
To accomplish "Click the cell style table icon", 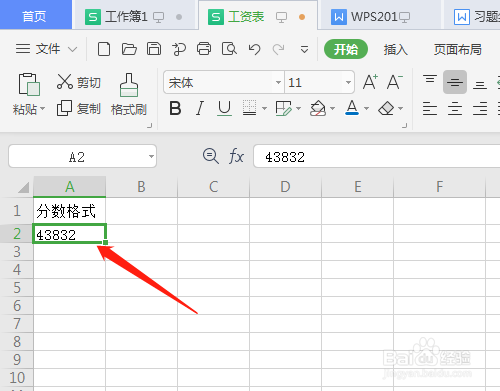I will pos(284,108).
